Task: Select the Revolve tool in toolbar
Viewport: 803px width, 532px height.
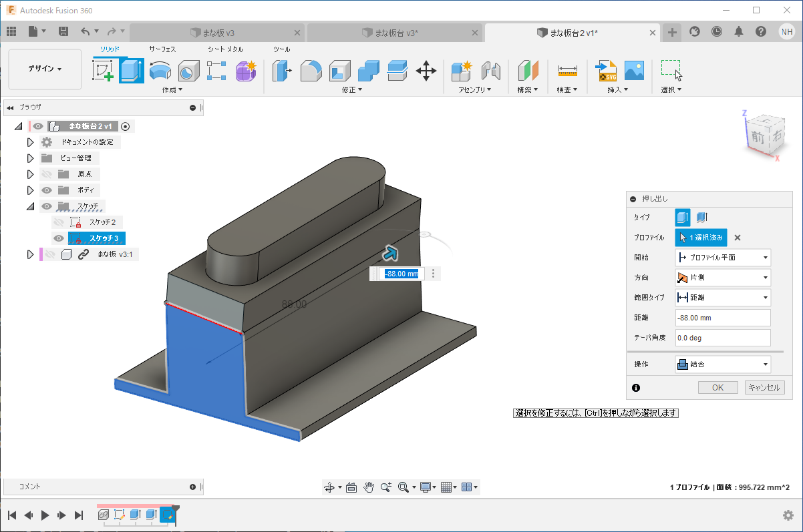Action: (160, 70)
